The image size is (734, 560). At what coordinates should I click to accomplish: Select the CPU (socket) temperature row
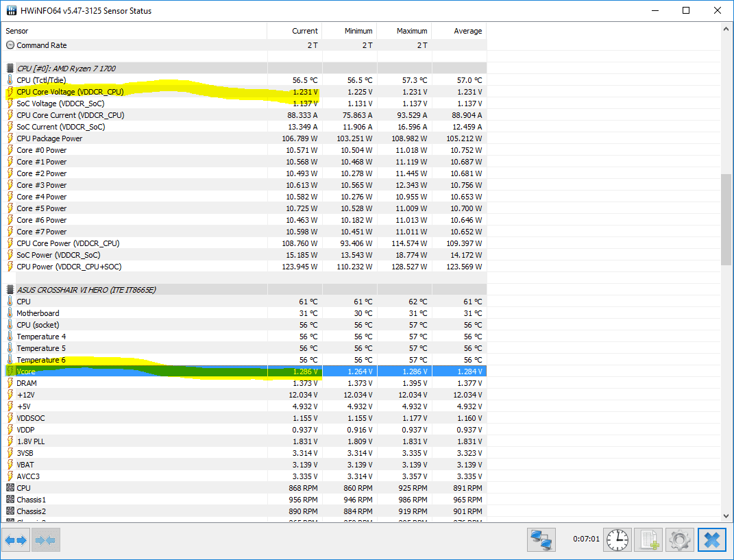(x=245, y=325)
